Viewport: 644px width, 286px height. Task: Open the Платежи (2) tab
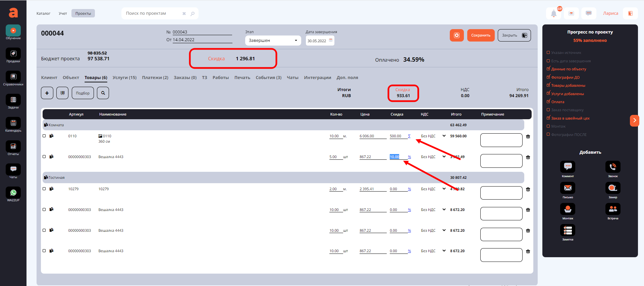click(155, 78)
